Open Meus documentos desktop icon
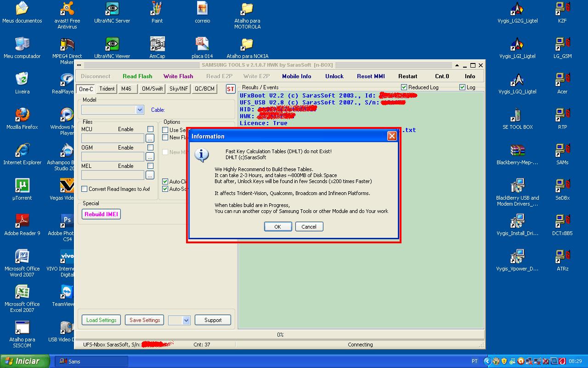This screenshot has width=588, height=368. tap(22, 12)
